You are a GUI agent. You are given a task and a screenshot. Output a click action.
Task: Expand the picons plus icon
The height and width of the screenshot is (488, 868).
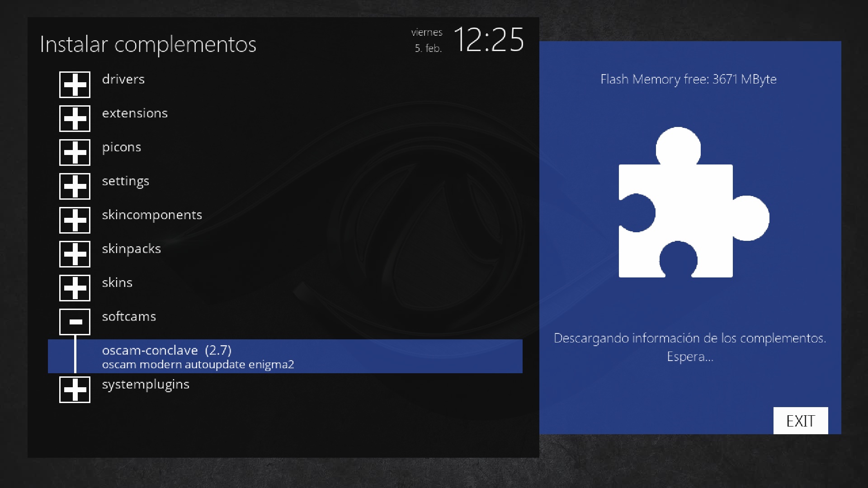[75, 152]
